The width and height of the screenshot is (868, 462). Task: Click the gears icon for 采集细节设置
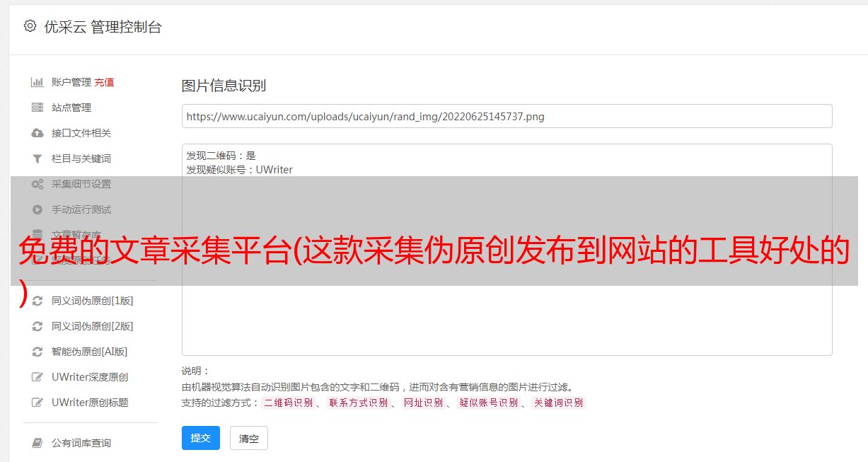point(37,184)
